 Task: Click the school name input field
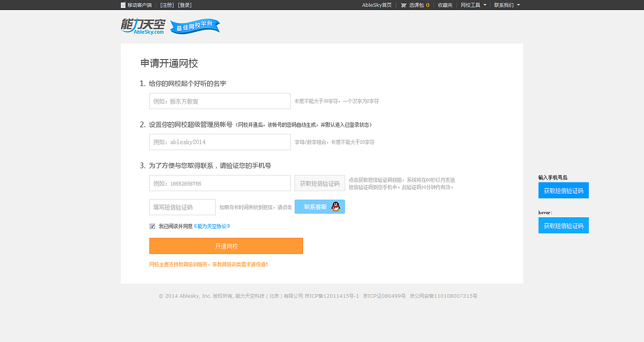coord(220,101)
